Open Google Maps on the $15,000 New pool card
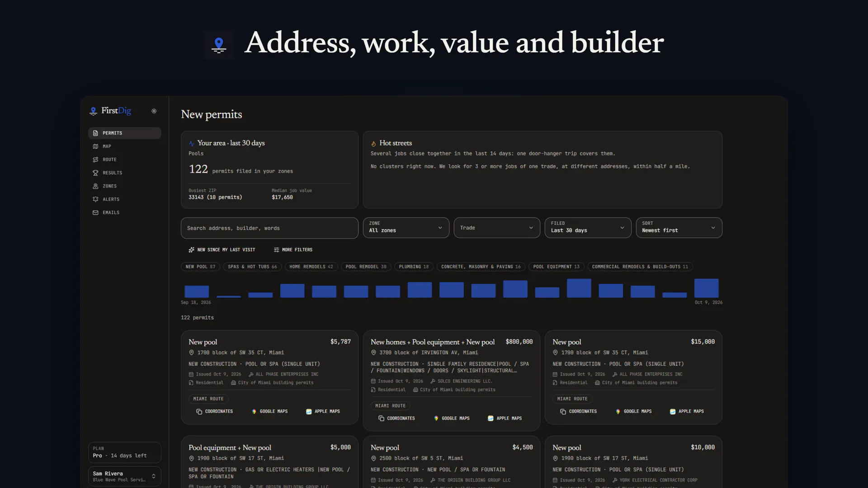 coord(633,412)
